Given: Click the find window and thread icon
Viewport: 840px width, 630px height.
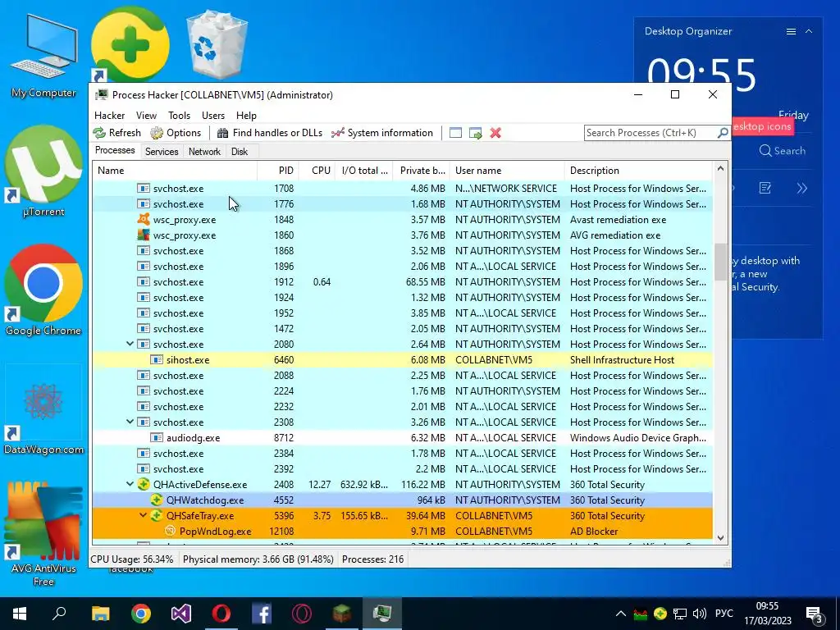Looking at the screenshot, I should (475, 133).
